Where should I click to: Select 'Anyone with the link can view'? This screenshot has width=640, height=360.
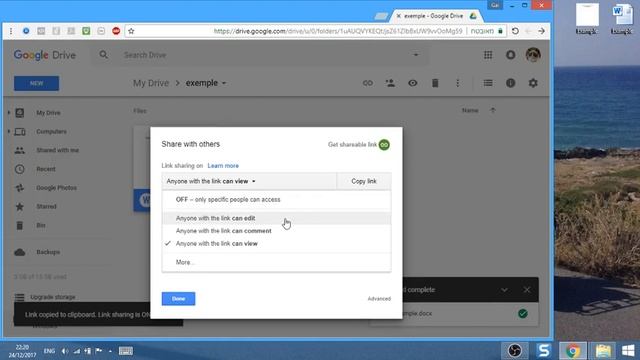pyautogui.click(x=276, y=243)
